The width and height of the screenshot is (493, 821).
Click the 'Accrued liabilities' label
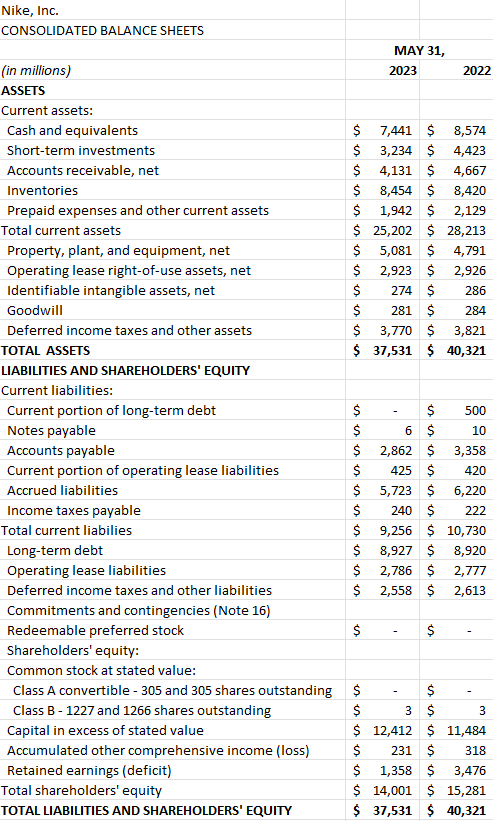[62, 490]
